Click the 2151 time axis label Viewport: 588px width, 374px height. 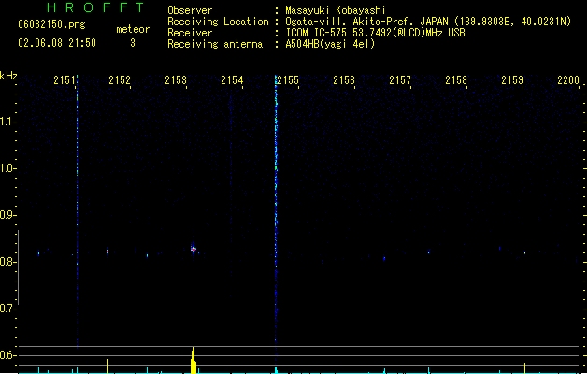coord(65,80)
